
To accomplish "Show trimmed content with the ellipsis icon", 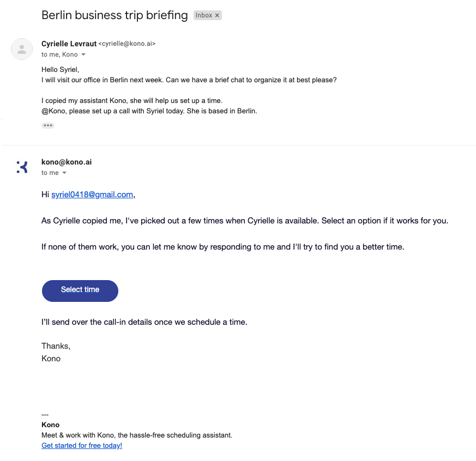I will (48, 125).
